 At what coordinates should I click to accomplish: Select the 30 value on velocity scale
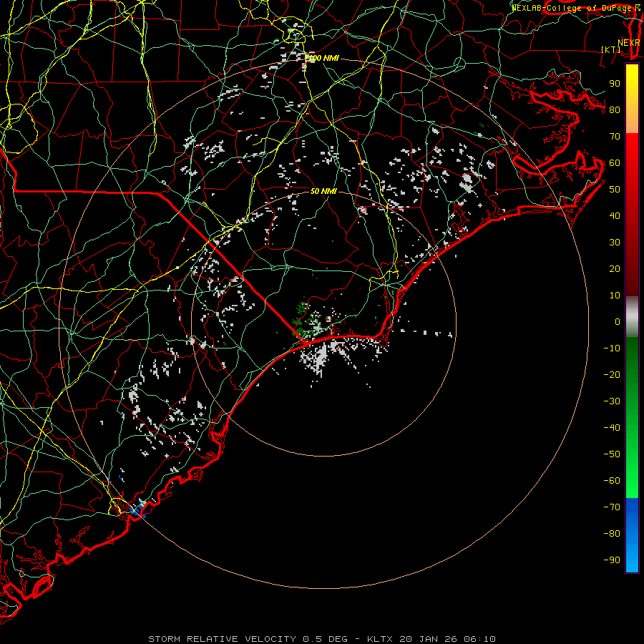click(x=615, y=243)
